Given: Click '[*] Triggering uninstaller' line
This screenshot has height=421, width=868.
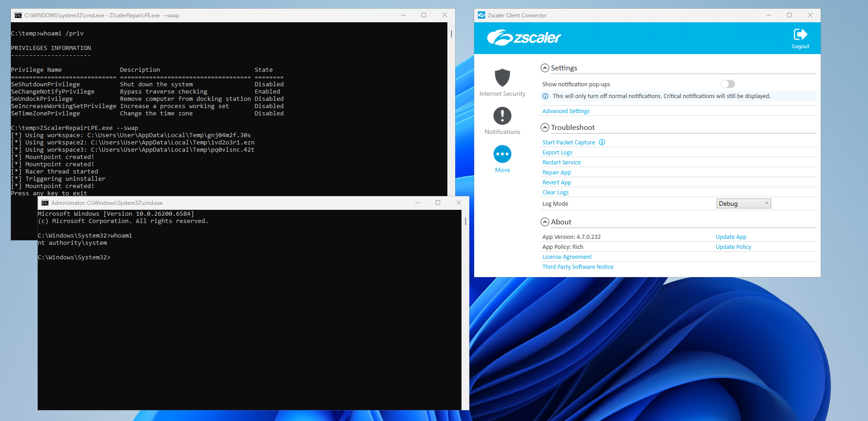Looking at the screenshot, I should tap(58, 179).
